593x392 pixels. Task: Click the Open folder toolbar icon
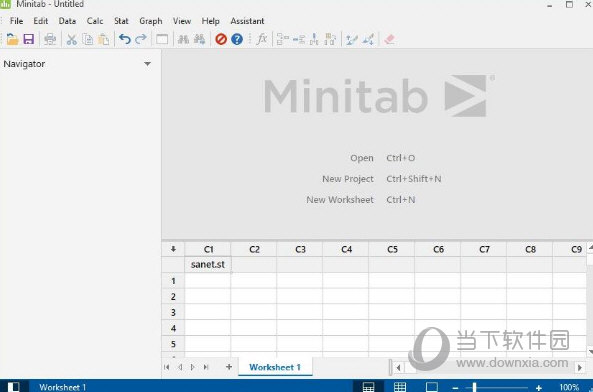point(12,39)
